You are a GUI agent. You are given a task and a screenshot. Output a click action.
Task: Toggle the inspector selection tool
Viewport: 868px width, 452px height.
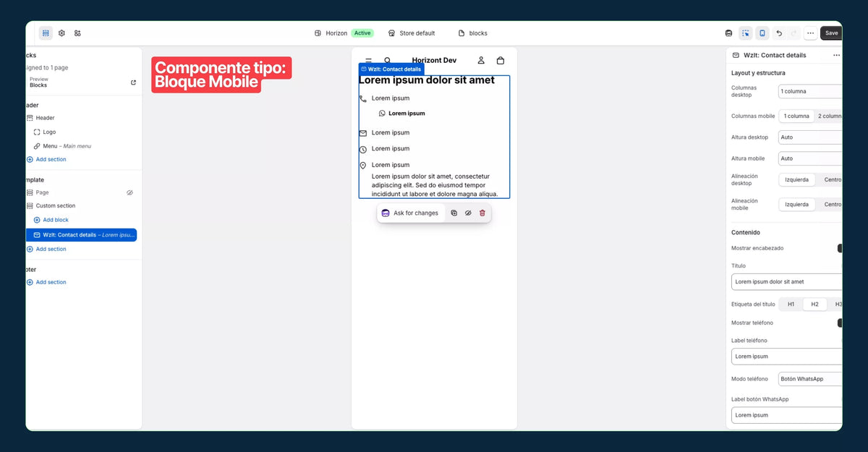(x=746, y=33)
